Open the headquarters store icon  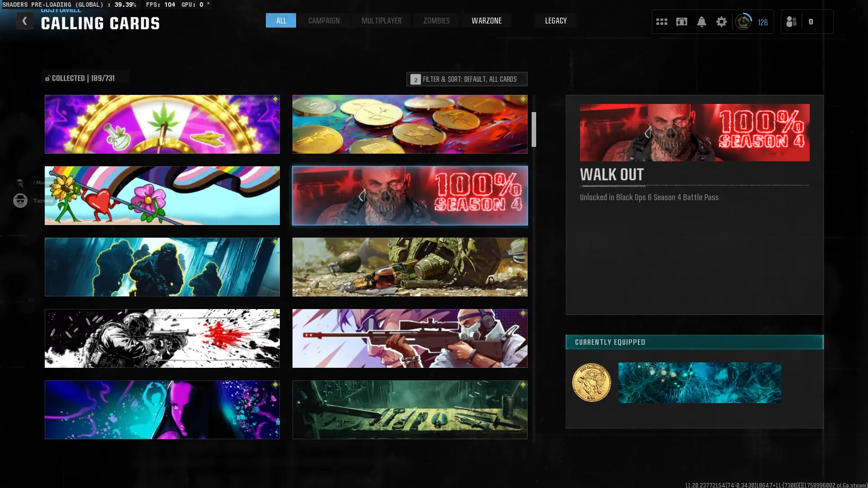(681, 22)
